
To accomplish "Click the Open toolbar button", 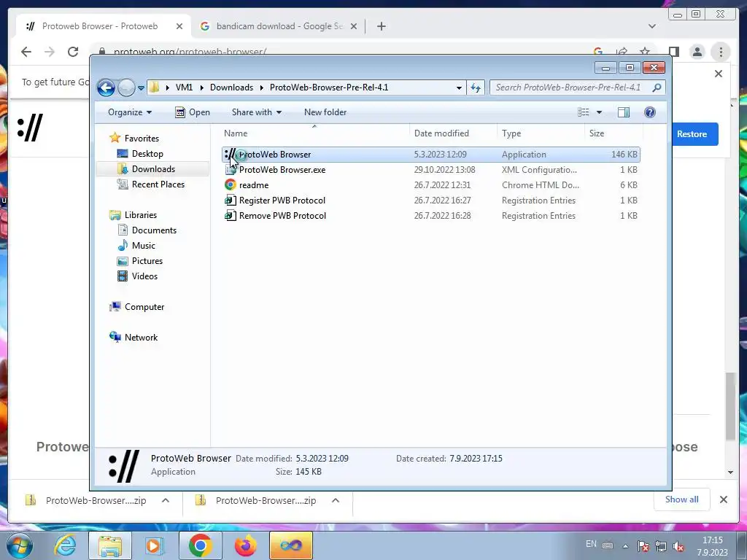I will tap(193, 112).
